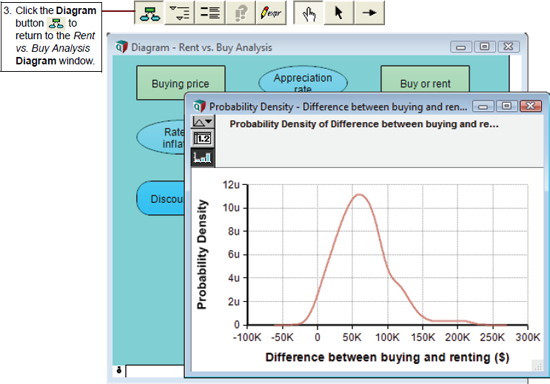Select the Appreciation rate oval node
The width and height of the screenshot is (550, 384).
tap(303, 80)
